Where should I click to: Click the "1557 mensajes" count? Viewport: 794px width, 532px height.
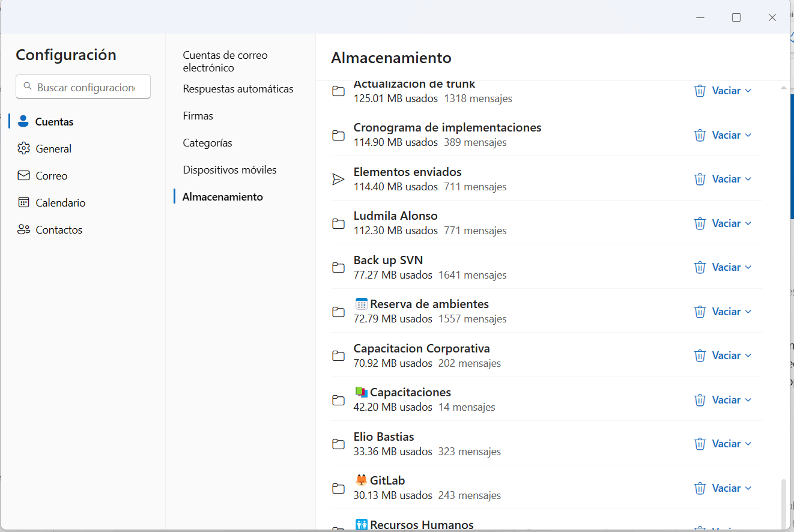tap(473, 319)
